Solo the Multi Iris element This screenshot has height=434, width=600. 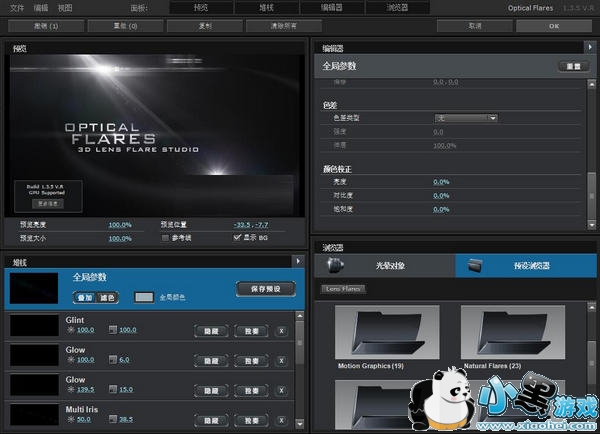(x=251, y=421)
